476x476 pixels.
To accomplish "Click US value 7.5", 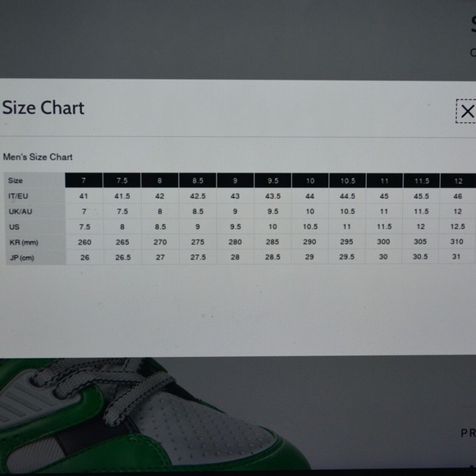I will pos(85,227).
